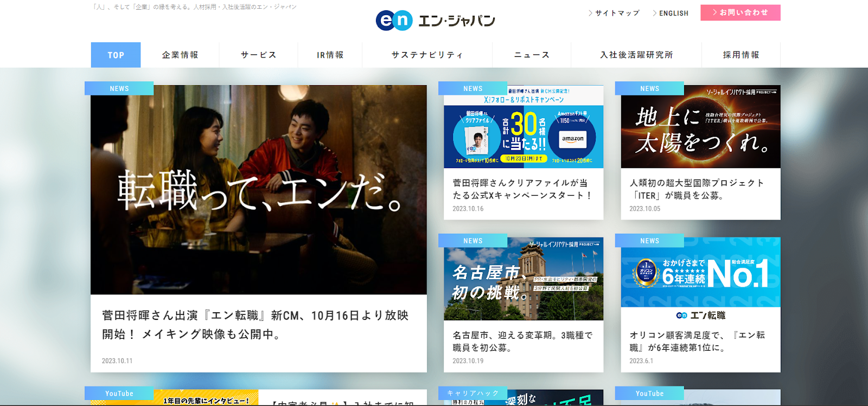The height and width of the screenshot is (406, 868).
Task: Click the NEWS tag on クリアファイル campaign card
Action: click(x=473, y=88)
